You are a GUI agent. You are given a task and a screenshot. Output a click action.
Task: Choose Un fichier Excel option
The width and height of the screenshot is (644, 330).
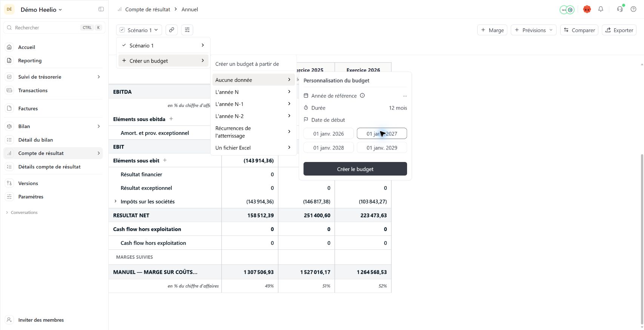(254, 148)
